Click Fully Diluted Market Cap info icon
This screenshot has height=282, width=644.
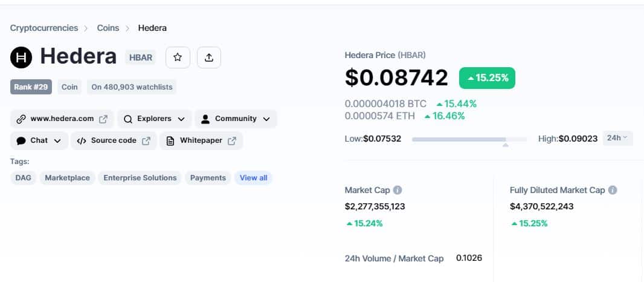tap(613, 190)
